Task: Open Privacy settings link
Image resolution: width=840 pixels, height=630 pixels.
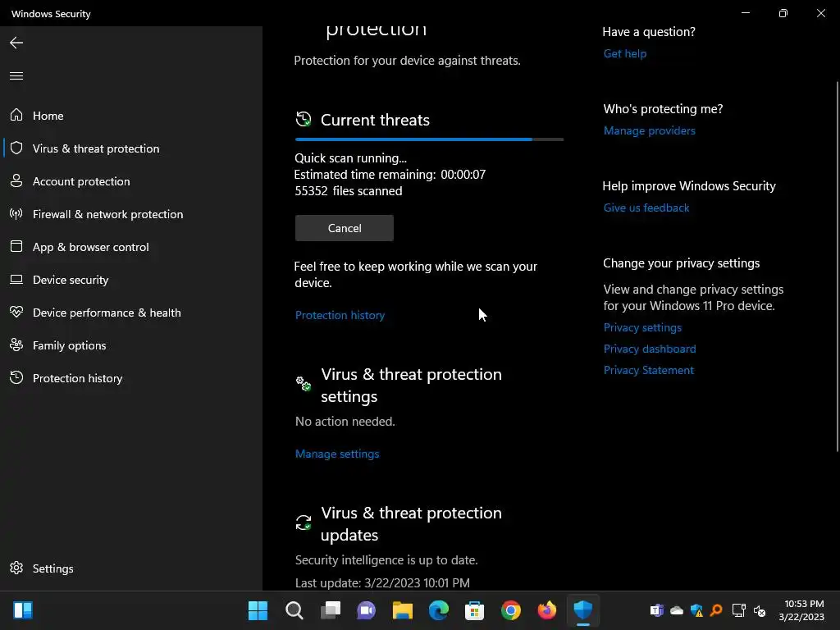Action: point(642,327)
